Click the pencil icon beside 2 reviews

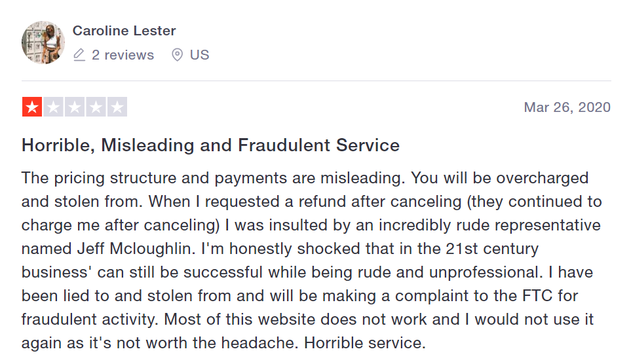pos(79,55)
